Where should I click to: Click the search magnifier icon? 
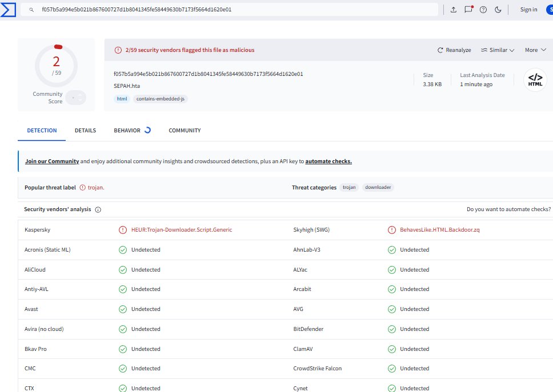point(31,10)
